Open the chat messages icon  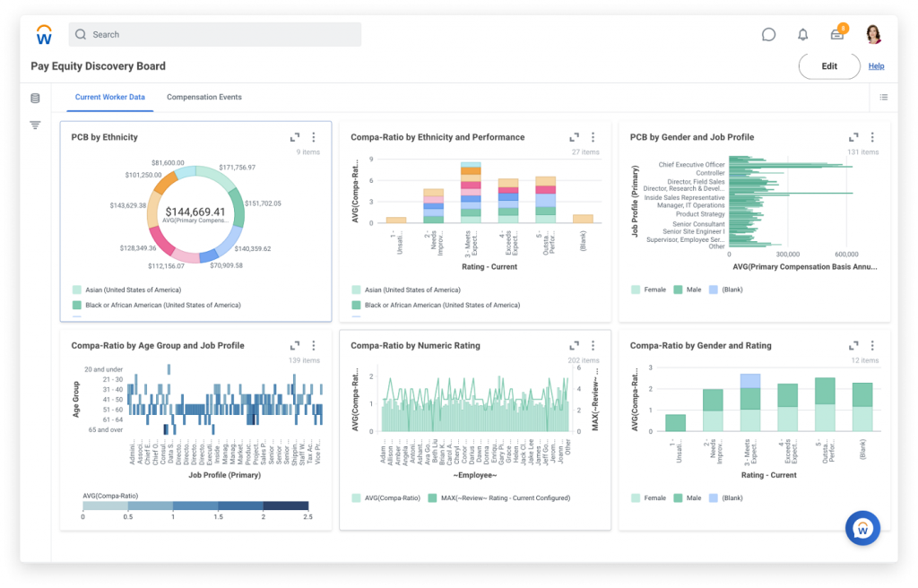768,35
